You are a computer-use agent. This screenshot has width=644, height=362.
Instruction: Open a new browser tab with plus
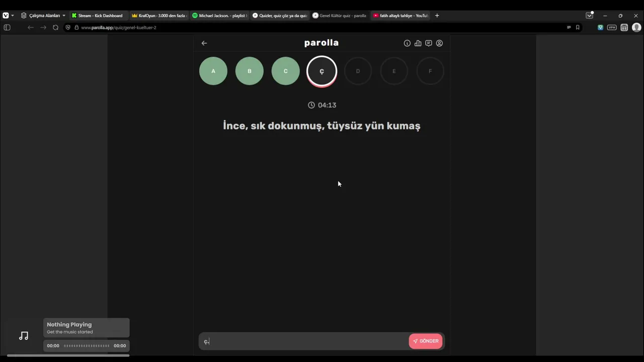coord(437,16)
